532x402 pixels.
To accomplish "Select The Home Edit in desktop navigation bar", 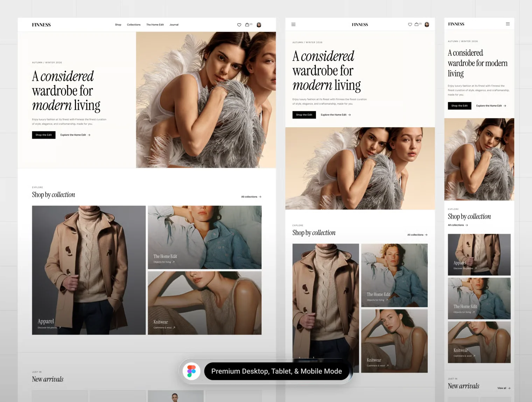I will coord(155,25).
